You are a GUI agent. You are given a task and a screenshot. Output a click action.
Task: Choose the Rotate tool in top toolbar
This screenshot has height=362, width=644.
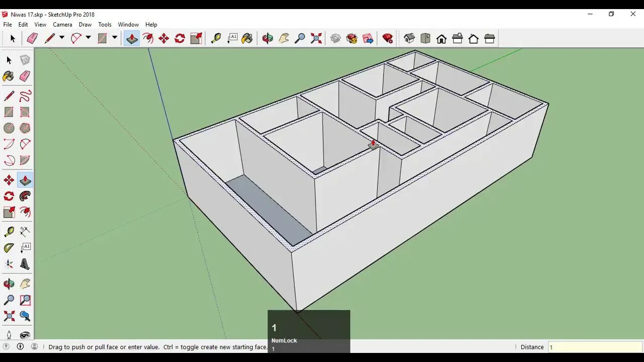[x=180, y=39]
